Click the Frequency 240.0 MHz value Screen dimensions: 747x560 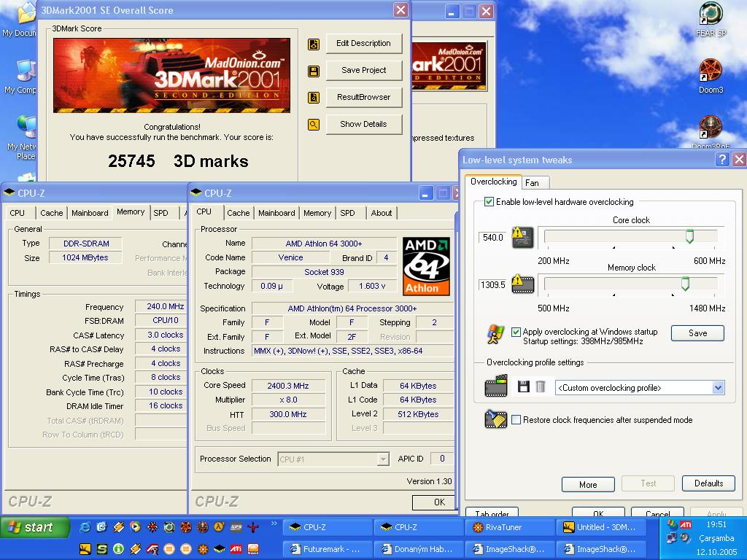[x=161, y=306]
